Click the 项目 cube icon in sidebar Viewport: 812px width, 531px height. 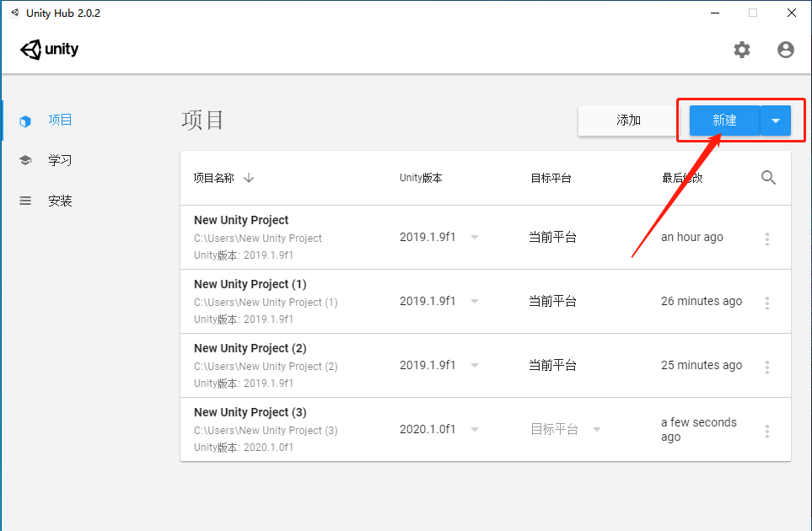tap(24, 121)
